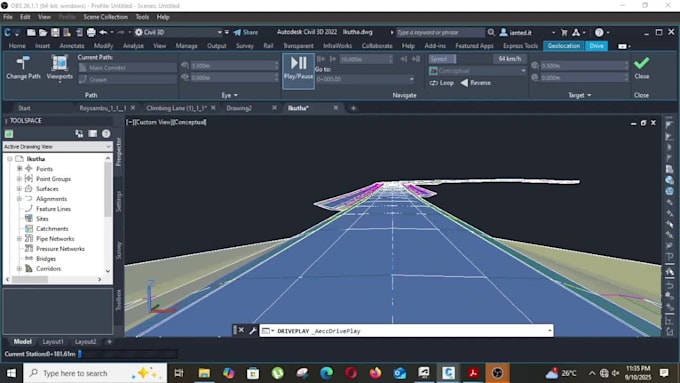
Task: Click the Pipe Networks icon in the tree
Action: (29, 238)
